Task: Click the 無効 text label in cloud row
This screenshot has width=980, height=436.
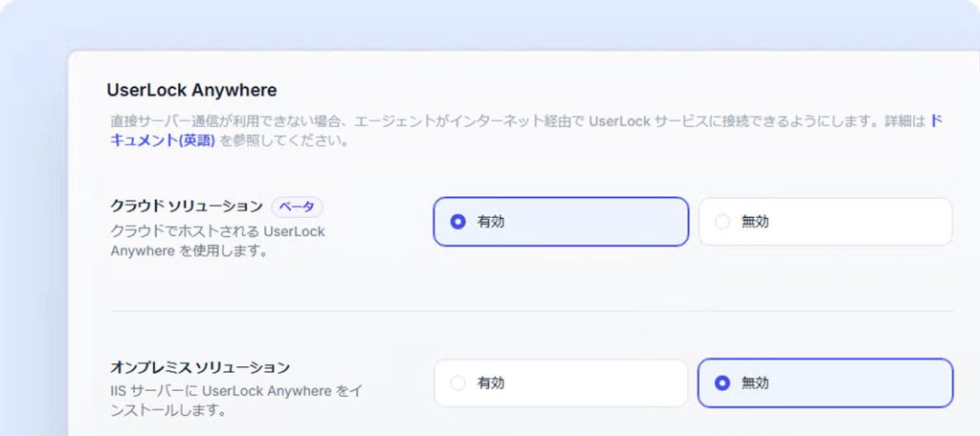Action: coord(755,222)
